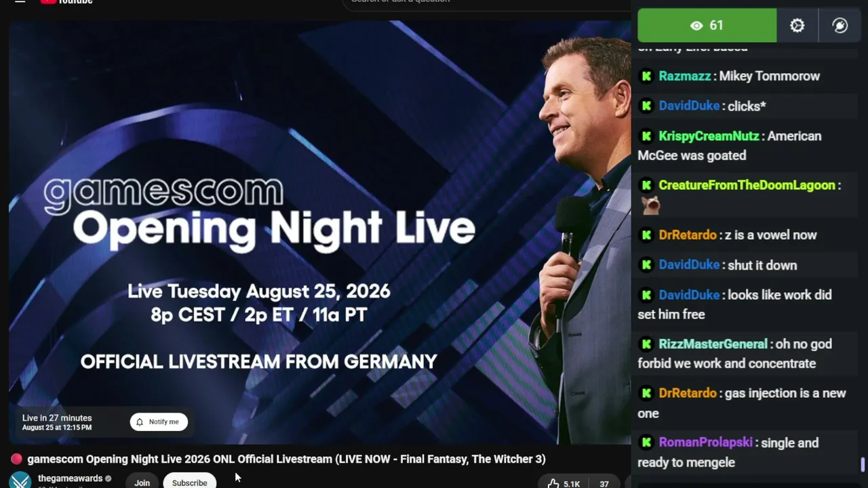Open RizzMasterGeneral's username in chat

click(713, 344)
